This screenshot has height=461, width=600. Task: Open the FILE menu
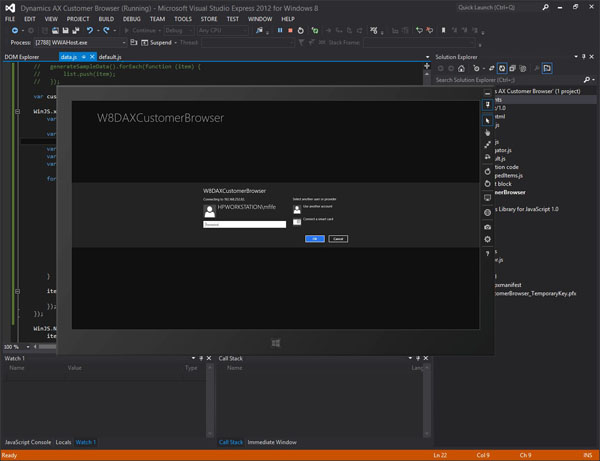tap(10, 19)
